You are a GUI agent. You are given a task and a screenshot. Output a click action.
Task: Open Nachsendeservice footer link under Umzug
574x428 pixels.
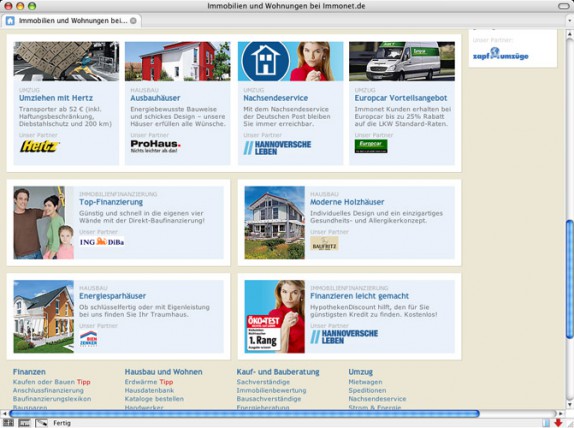pyautogui.click(x=377, y=399)
